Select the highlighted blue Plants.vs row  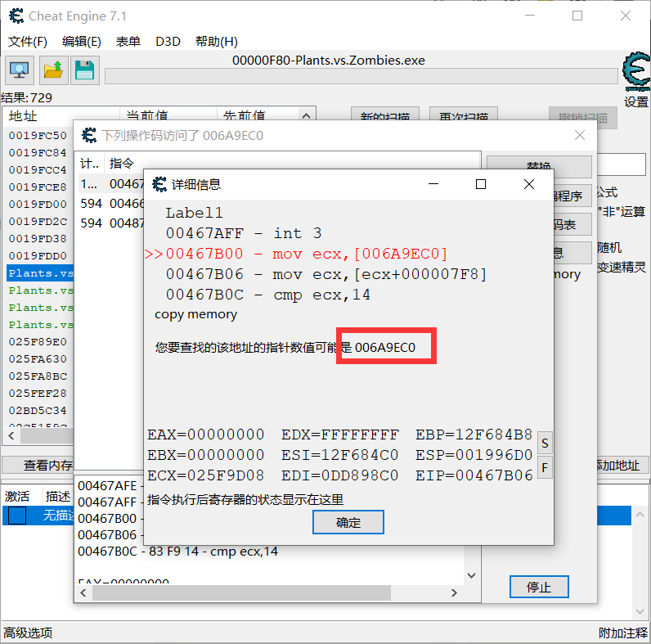pyautogui.click(x=40, y=273)
